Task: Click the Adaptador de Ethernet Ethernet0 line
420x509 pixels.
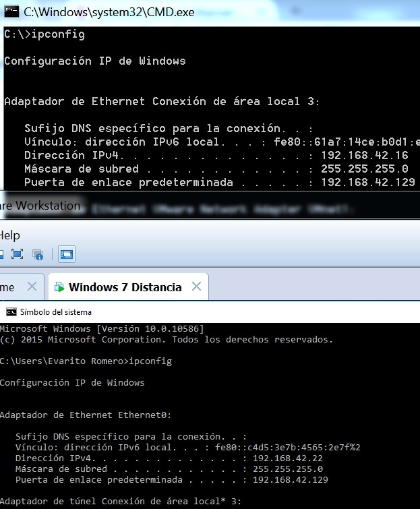Action: pos(86,415)
